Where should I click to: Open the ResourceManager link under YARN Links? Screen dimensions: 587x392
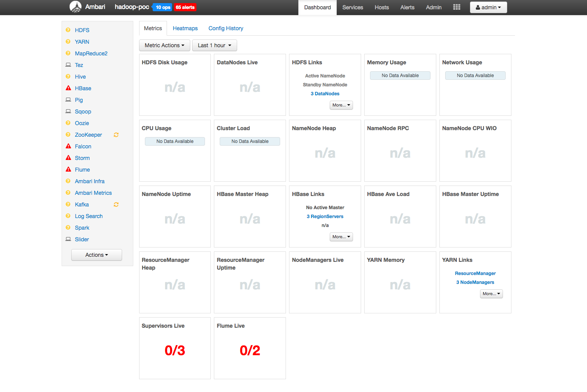tap(475, 273)
